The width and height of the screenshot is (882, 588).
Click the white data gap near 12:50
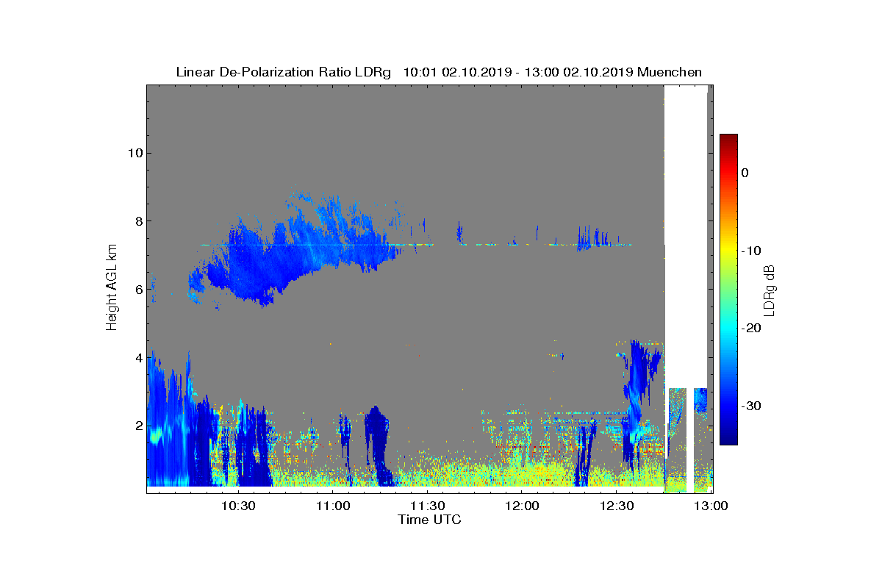tap(686, 235)
